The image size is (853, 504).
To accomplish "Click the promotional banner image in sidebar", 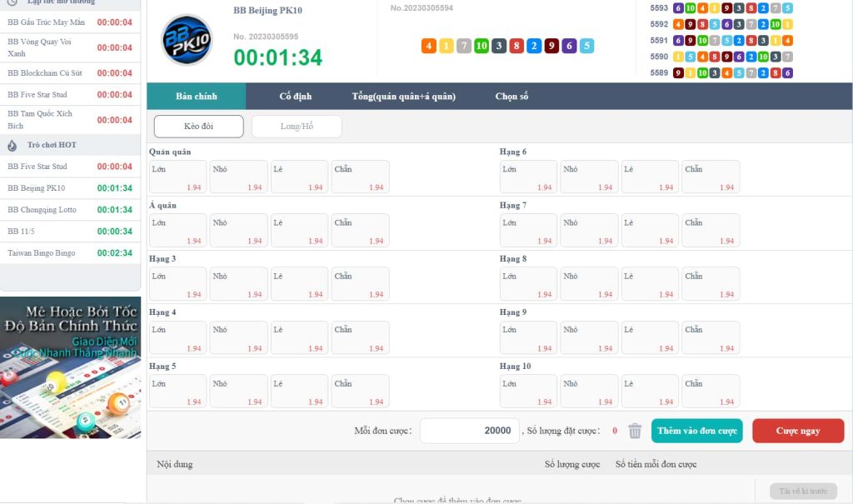I will point(70,367).
